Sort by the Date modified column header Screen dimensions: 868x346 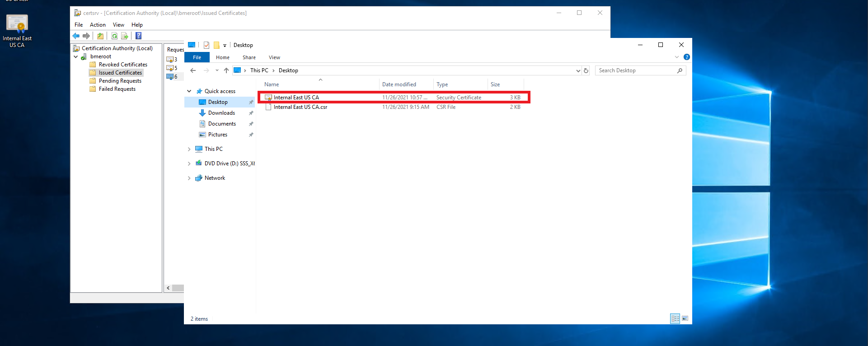coord(406,84)
